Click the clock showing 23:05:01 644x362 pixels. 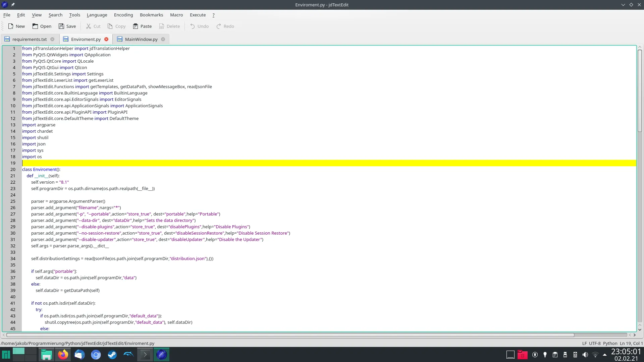tap(626, 352)
